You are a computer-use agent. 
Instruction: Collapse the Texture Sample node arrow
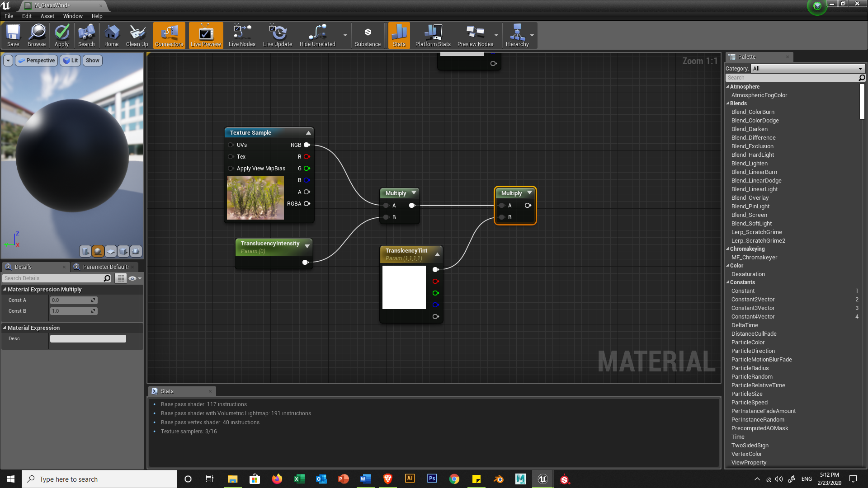(x=308, y=133)
